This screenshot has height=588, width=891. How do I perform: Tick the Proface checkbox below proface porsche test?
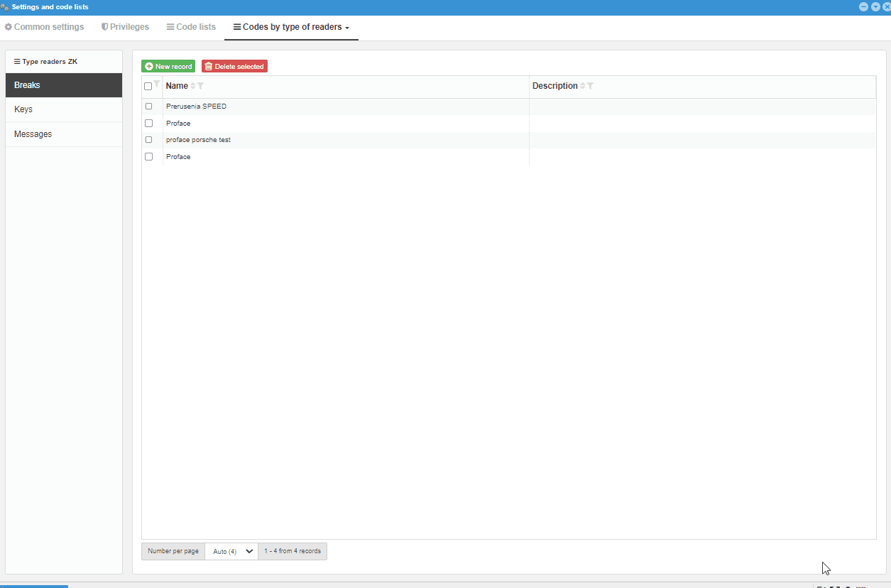tap(148, 157)
